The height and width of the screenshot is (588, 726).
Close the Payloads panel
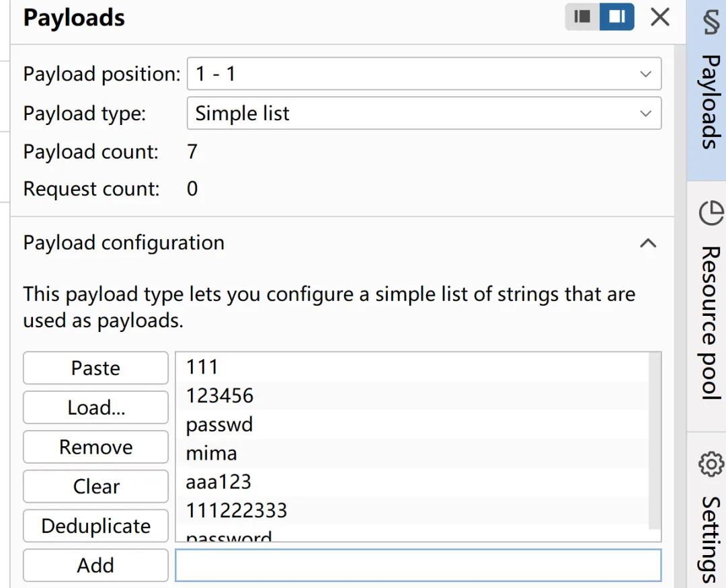pos(660,17)
